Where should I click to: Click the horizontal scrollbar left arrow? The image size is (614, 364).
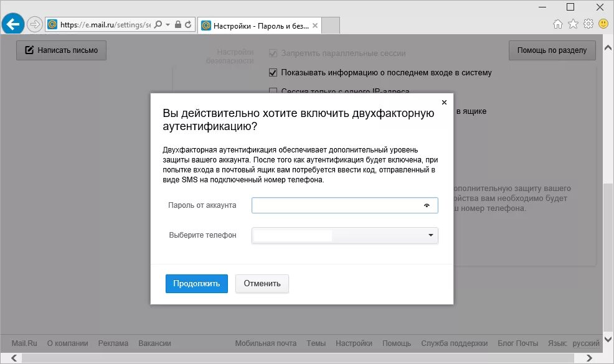[x=14, y=358]
